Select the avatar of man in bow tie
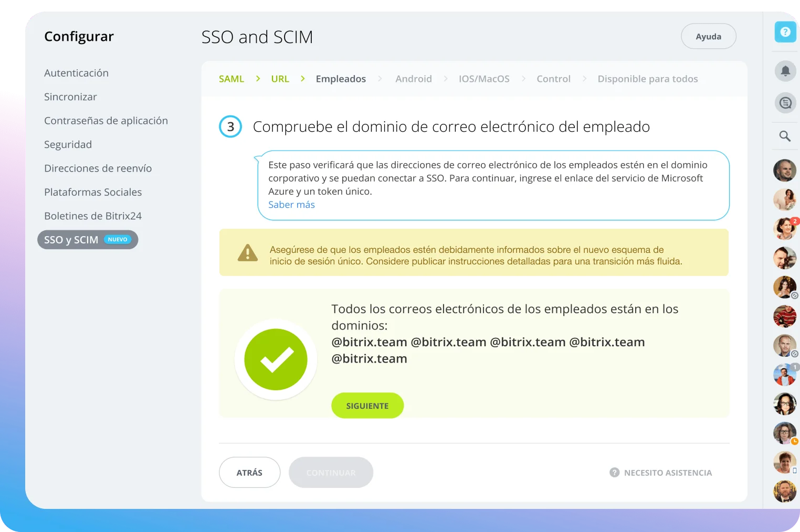Image resolution: width=800 pixels, height=532 pixels. [x=785, y=491]
